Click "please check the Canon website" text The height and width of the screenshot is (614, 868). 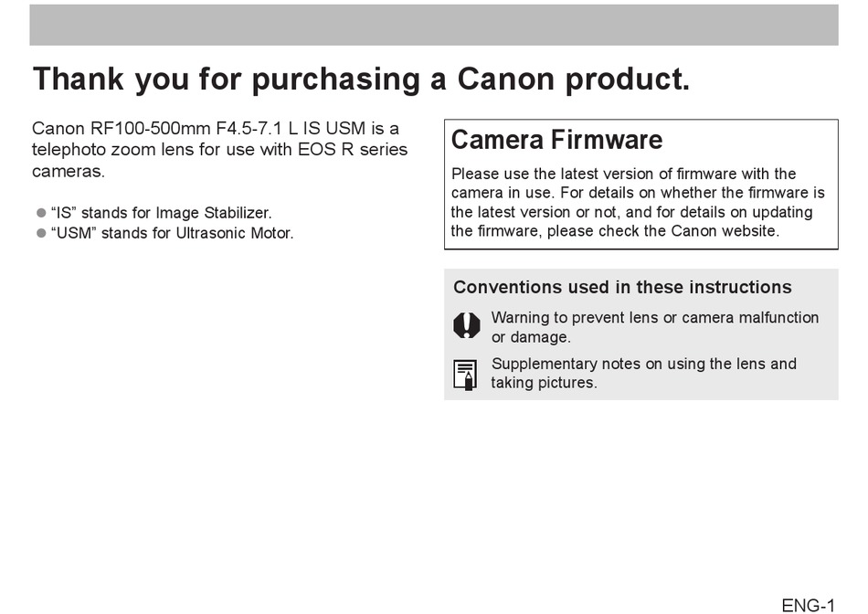pos(676,231)
